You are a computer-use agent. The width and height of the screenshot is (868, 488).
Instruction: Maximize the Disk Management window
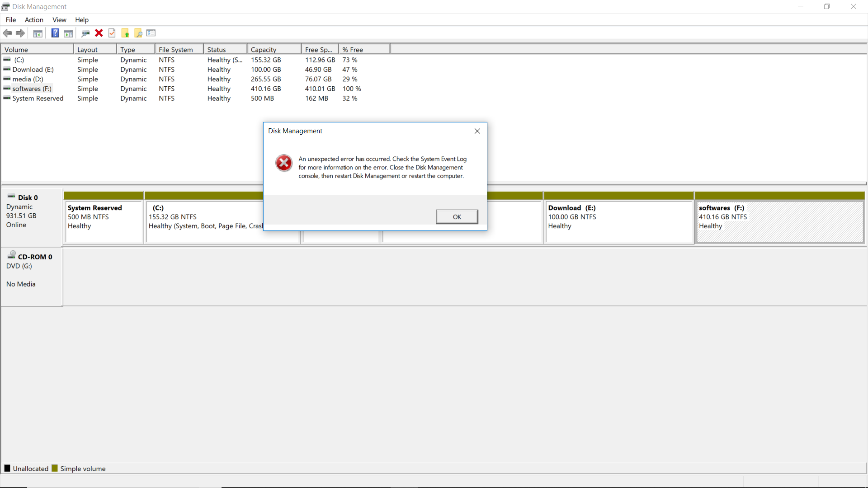(x=827, y=6)
